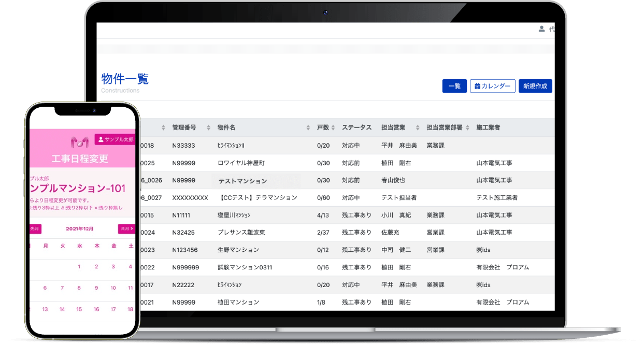
Task: Select the プレサンス難波東 property row
Action: (241, 233)
